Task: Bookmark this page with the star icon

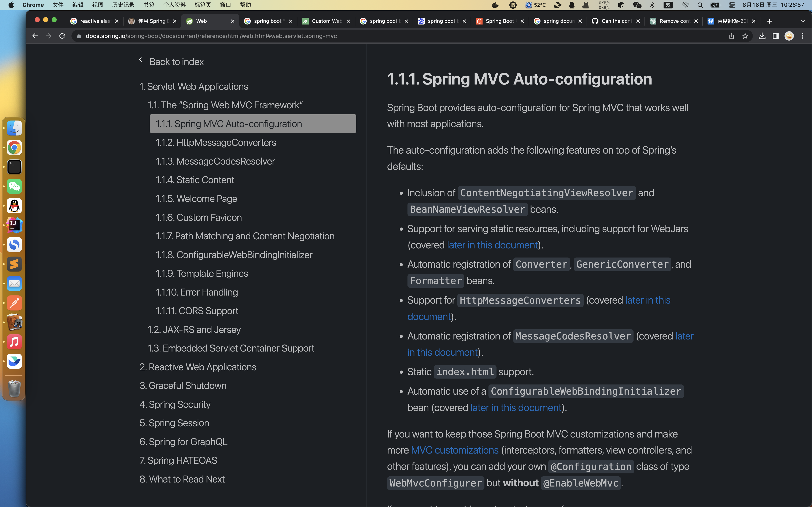Action: coord(745,36)
